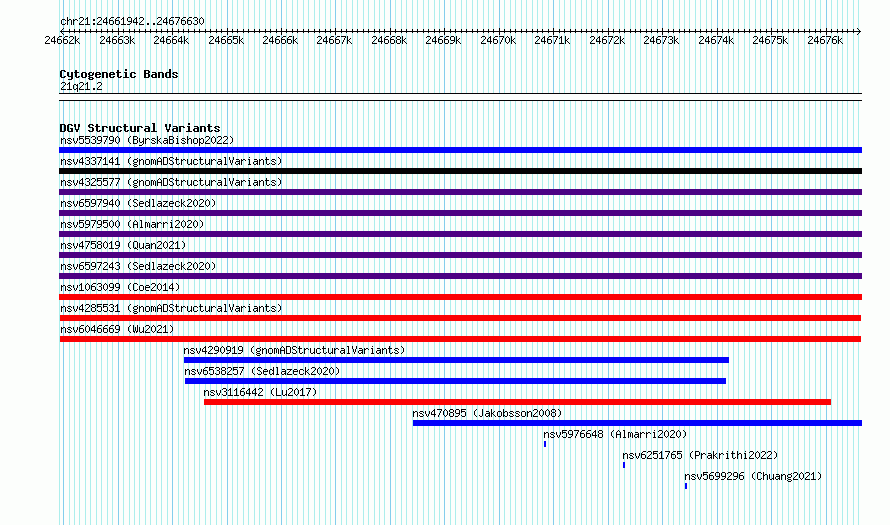The image size is (890, 525).
Task: Click the nsv5539790 (ByrskaBishop2022) label
Action: point(147,140)
